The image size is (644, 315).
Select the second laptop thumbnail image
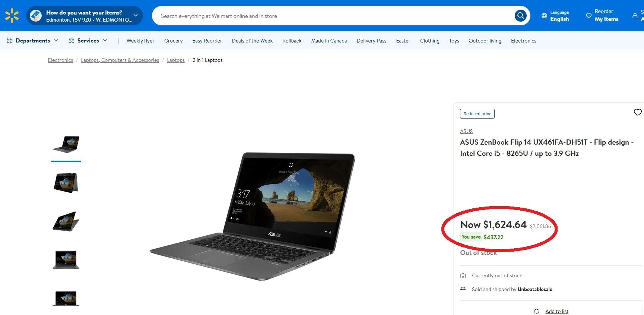pyautogui.click(x=66, y=183)
